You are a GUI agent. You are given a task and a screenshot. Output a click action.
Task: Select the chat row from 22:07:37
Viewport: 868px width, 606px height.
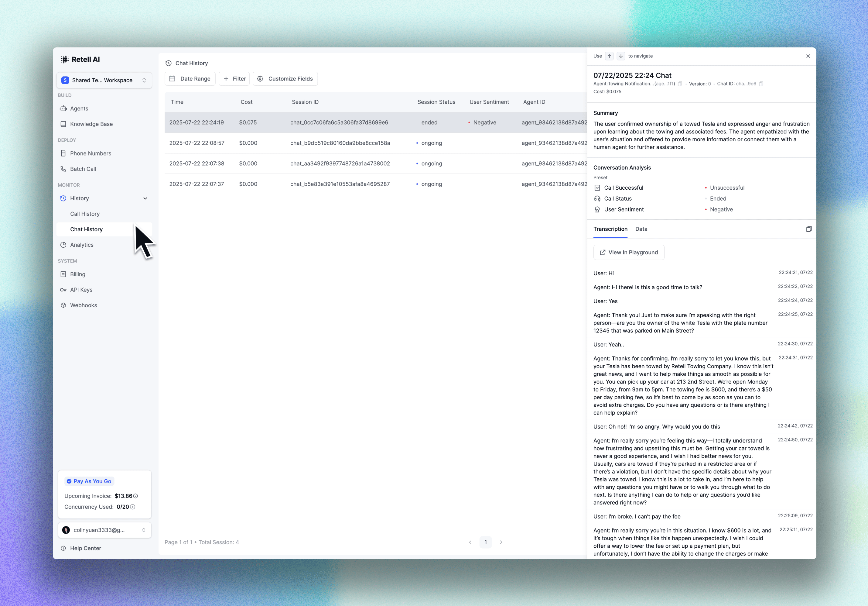pos(376,184)
